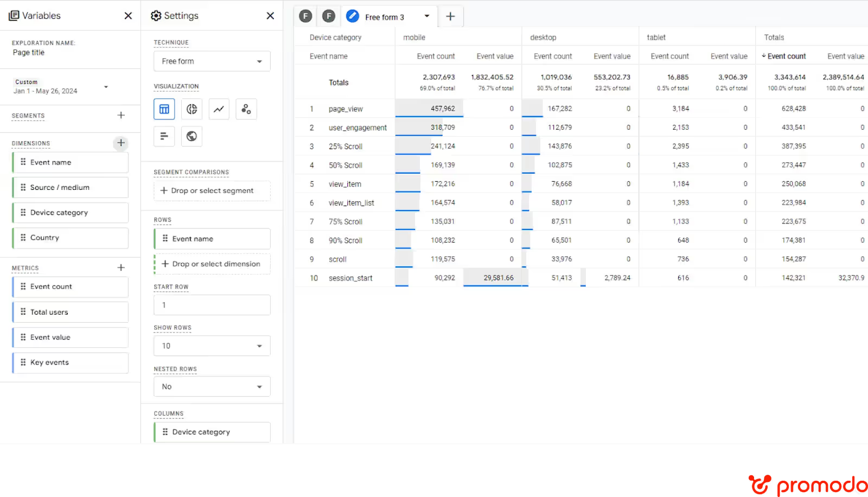The width and height of the screenshot is (868, 497).
Task: Click the tablet Event count column header
Action: (669, 56)
